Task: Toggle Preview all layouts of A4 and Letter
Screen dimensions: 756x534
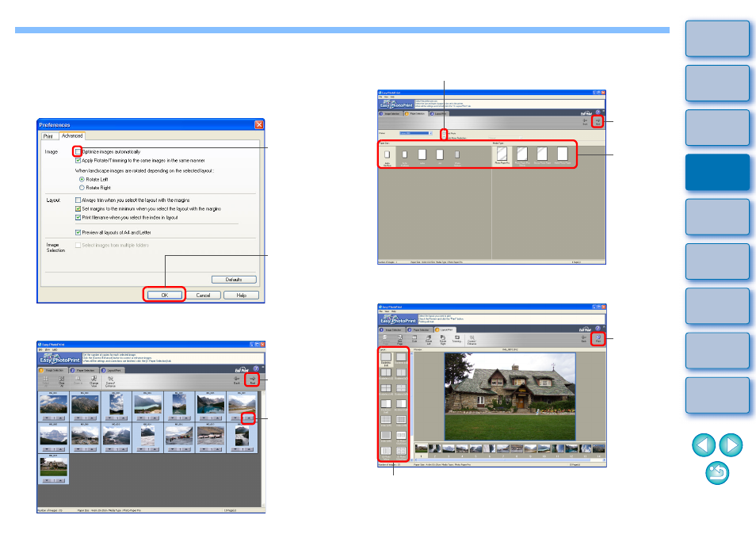Action: pyautogui.click(x=78, y=232)
